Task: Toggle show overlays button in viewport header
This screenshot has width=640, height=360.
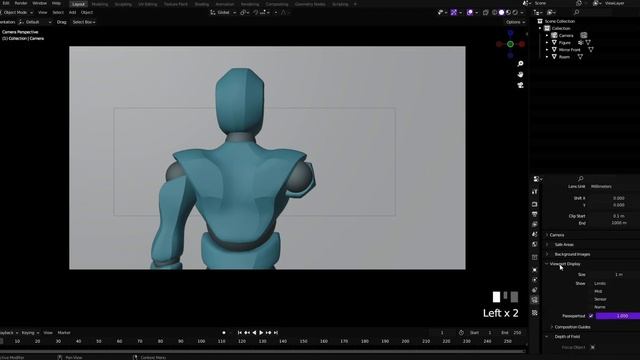Action: click(x=470, y=13)
